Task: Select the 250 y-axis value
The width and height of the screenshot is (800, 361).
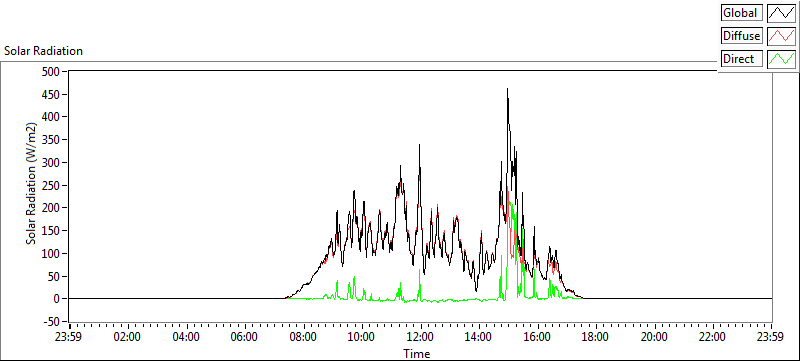Action: click(50, 185)
